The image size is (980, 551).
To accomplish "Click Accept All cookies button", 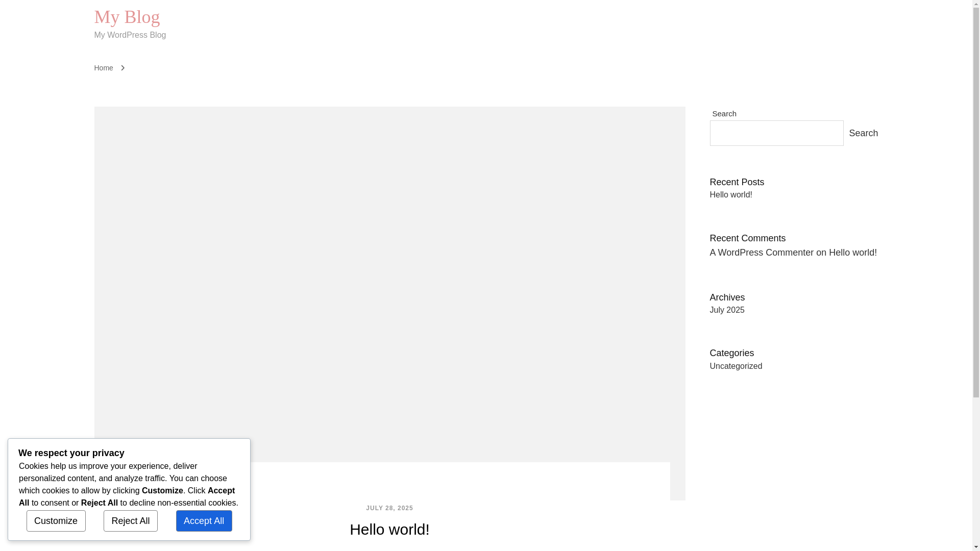I will [204, 521].
